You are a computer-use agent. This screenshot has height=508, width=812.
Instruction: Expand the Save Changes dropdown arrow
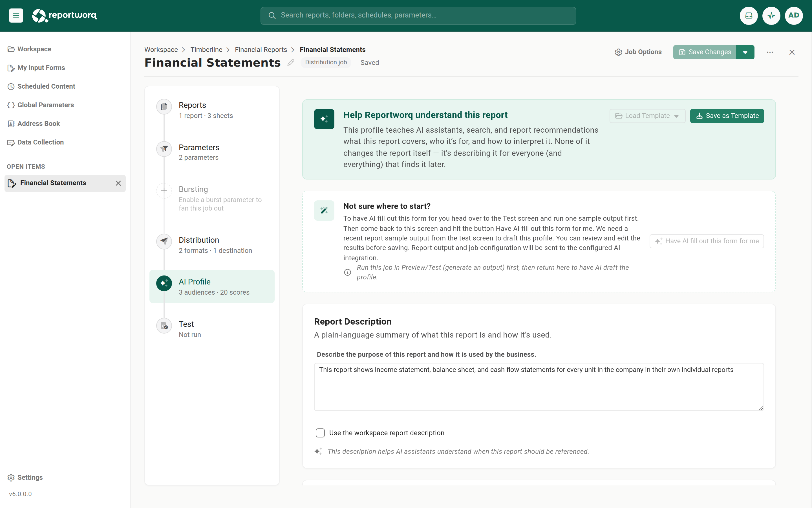pyautogui.click(x=745, y=52)
